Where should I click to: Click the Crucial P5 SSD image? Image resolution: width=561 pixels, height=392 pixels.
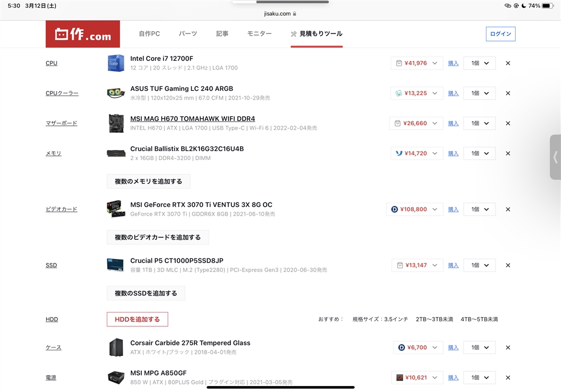(x=116, y=265)
